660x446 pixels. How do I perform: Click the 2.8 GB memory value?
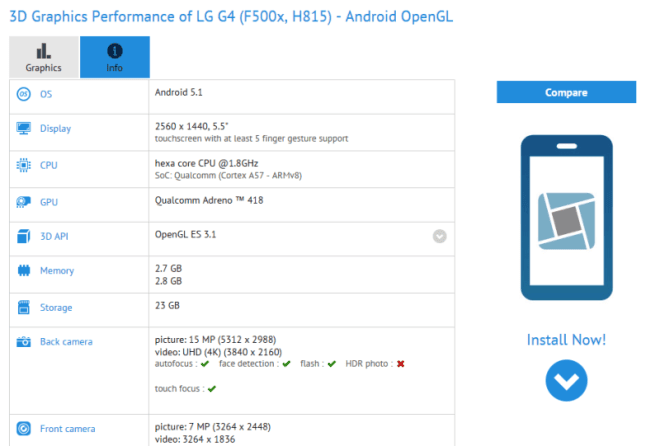point(168,281)
